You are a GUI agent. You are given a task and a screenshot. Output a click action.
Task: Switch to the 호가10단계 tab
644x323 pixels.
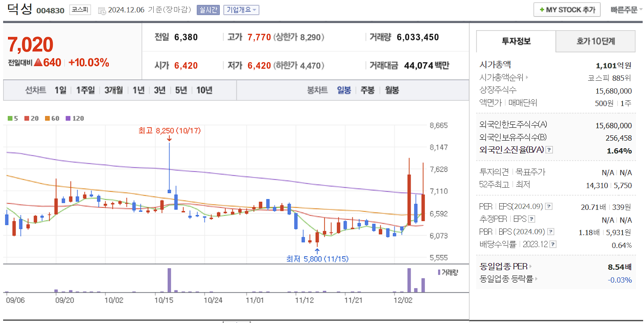pyautogui.click(x=596, y=42)
